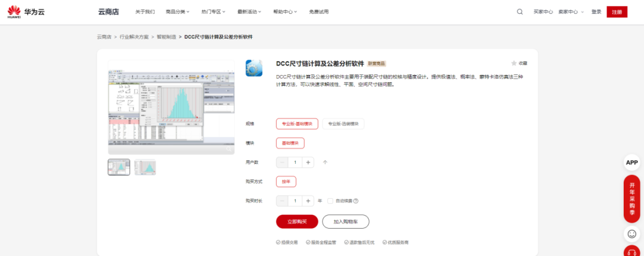Click auto-renew help question icon
The width and height of the screenshot is (644, 256).
(x=355, y=201)
